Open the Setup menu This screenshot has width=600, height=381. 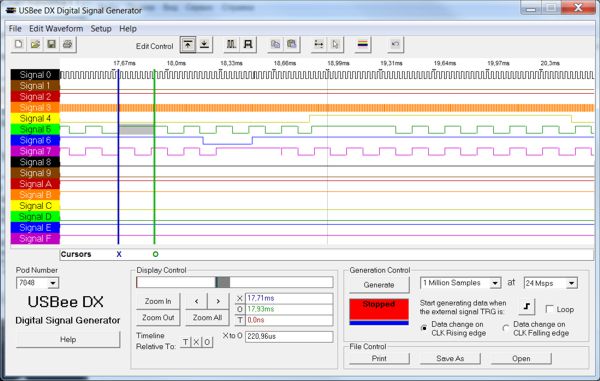point(101,29)
